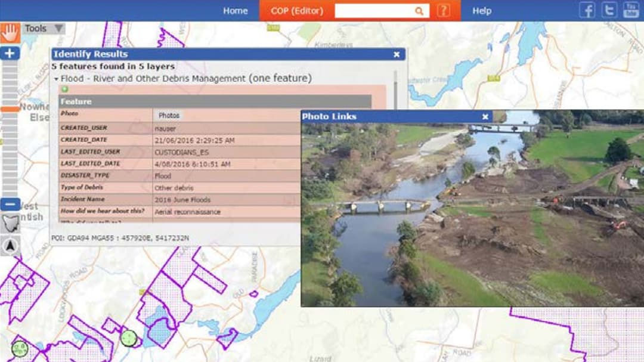Open the Facebook social icon
644x362 pixels.
click(x=587, y=9)
